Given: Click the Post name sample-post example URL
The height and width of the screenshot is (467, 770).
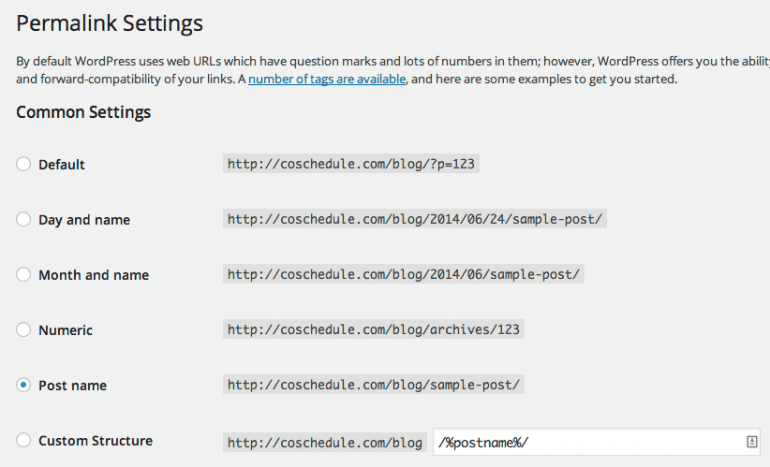Looking at the screenshot, I should 374,385.
